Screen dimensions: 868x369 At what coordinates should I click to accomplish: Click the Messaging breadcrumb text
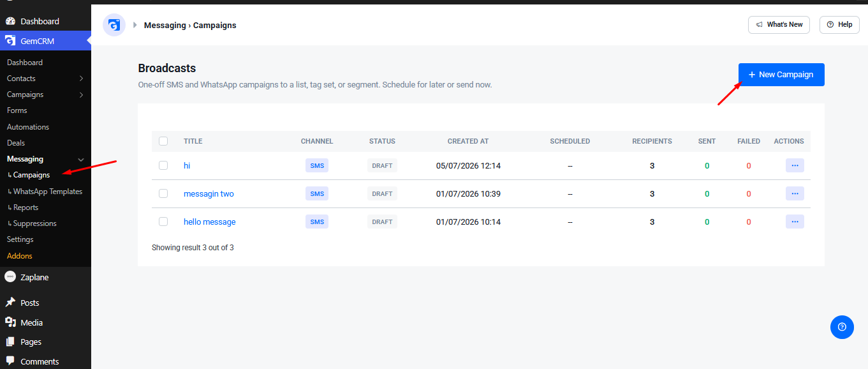(x=165, y=26)
